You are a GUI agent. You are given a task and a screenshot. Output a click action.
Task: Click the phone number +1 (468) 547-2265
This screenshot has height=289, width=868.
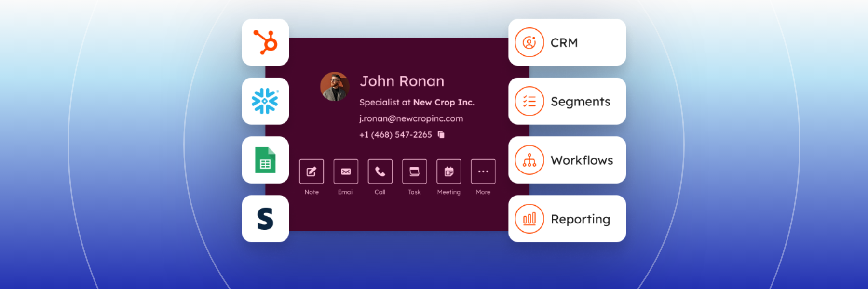click(395, 135)
